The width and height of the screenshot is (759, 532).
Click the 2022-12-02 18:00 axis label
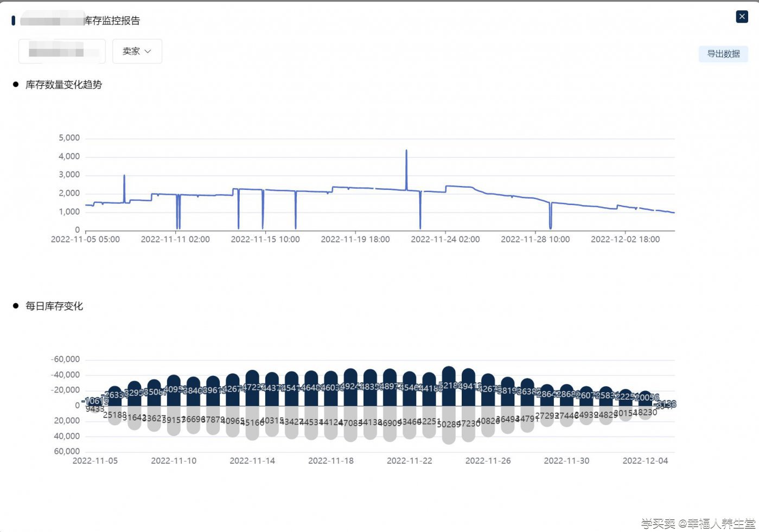coord(626,239)
